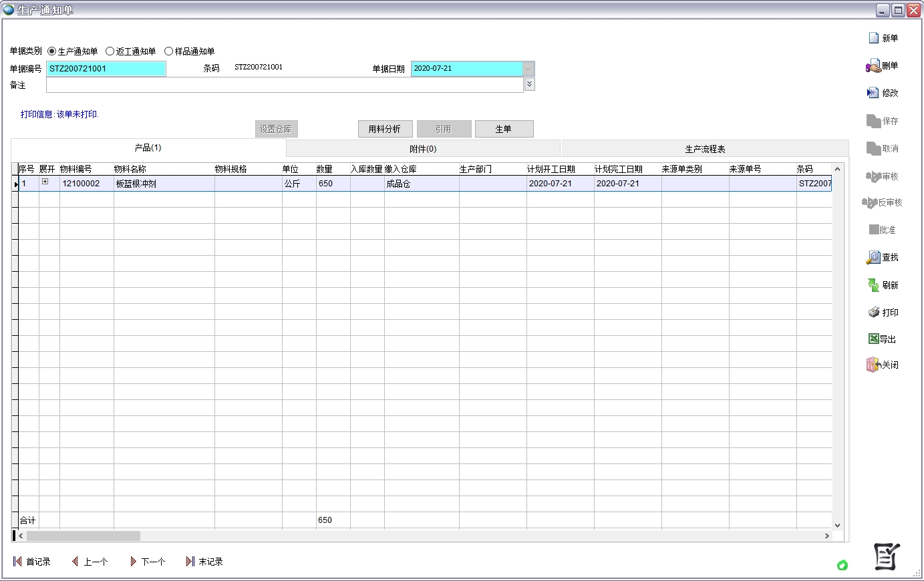The image size is (924, 581).
Task: Click the 关闭 (close) door icon
Action: (x=873, y=365)
